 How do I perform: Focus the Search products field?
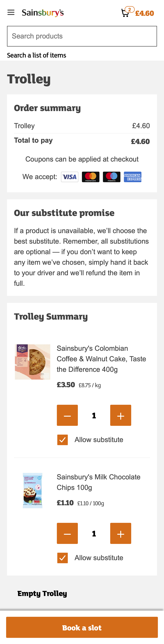[82, 36]
